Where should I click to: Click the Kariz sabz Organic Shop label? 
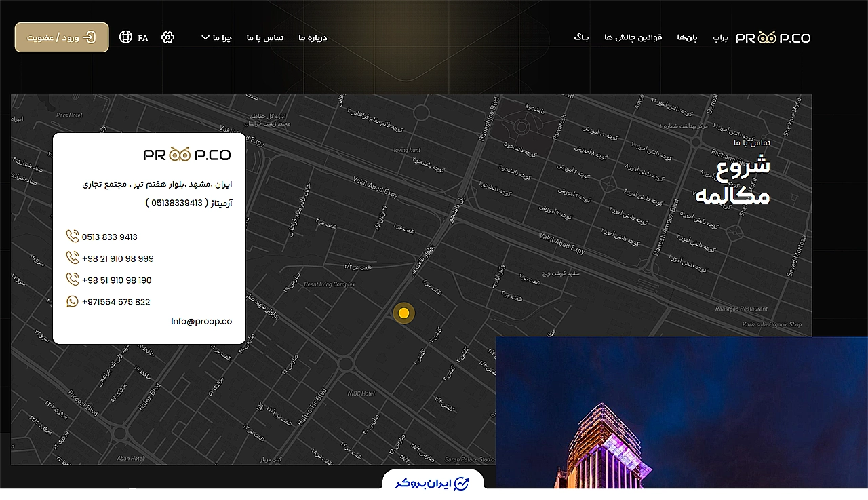click(772, 324)
